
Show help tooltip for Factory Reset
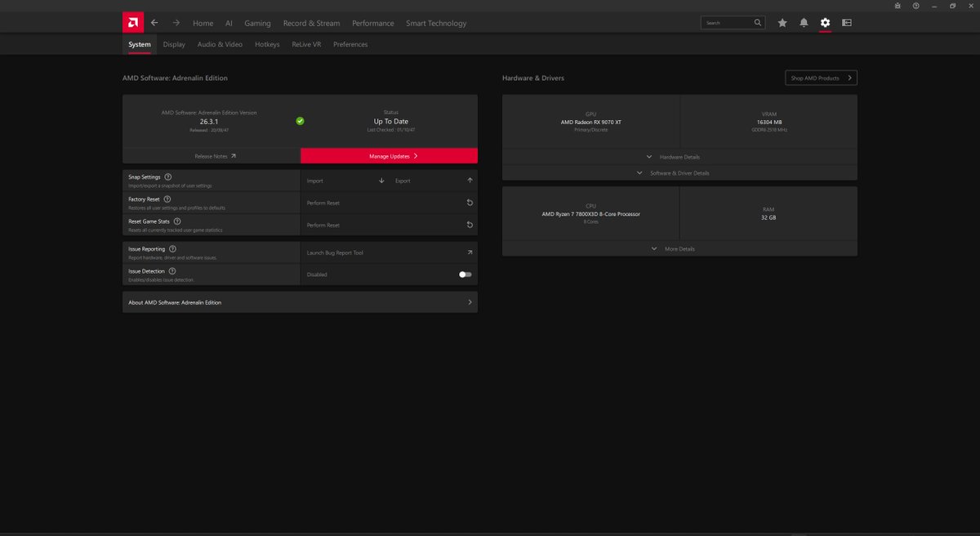coord(167,199)
